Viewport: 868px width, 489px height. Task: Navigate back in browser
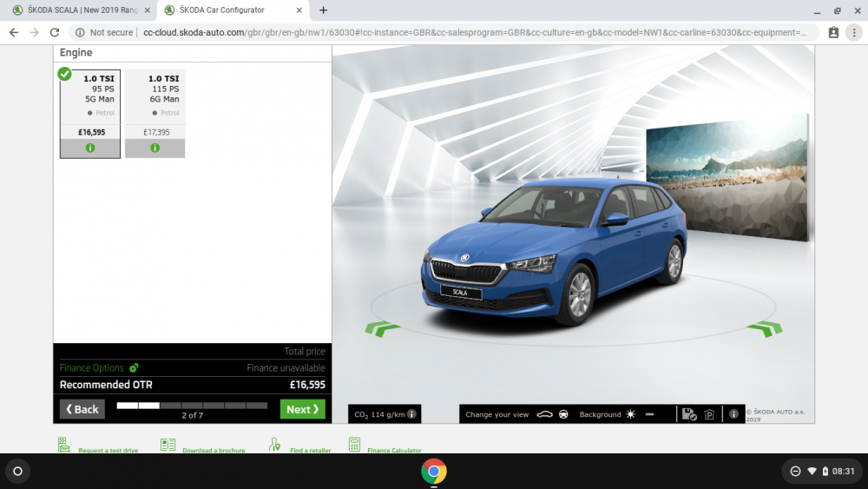point(14,33)
